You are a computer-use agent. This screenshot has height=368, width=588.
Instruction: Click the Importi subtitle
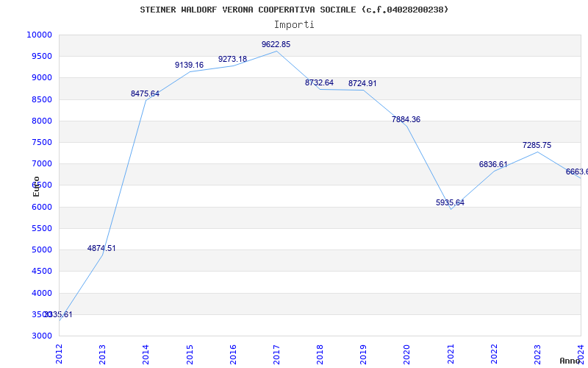coord(294,25)
